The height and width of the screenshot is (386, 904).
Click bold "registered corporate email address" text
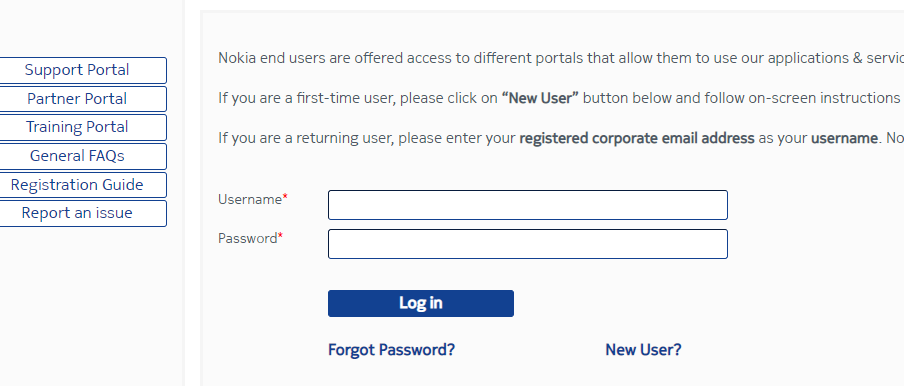click(637, 138)
